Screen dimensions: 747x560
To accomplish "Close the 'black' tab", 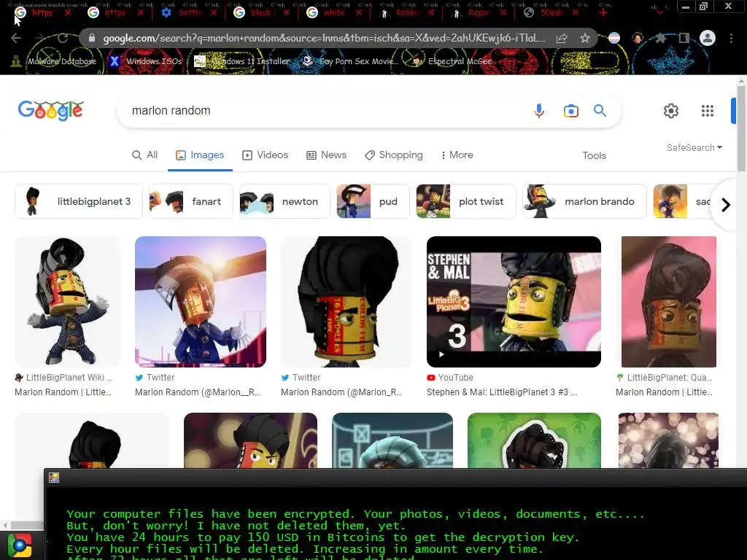I will click(286, 13).
